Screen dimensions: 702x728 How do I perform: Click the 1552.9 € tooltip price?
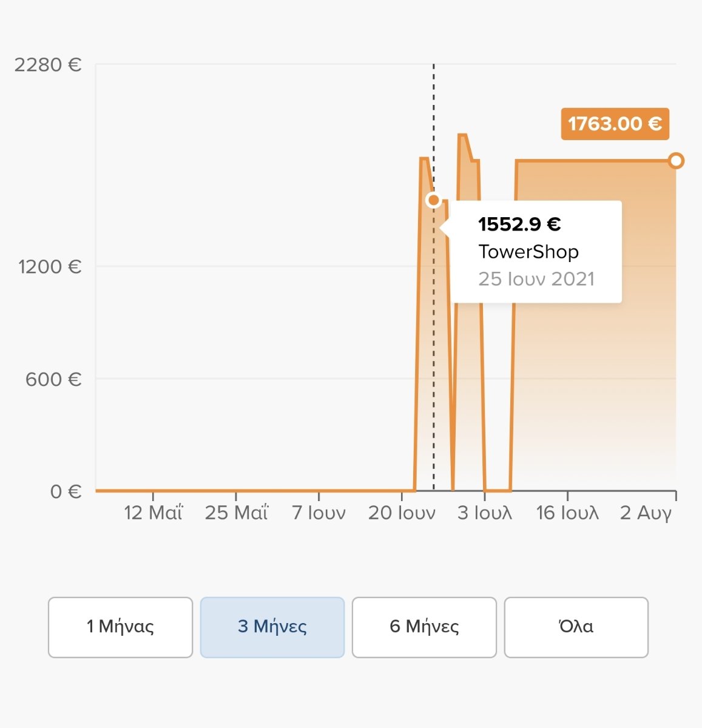click(519, 224)
